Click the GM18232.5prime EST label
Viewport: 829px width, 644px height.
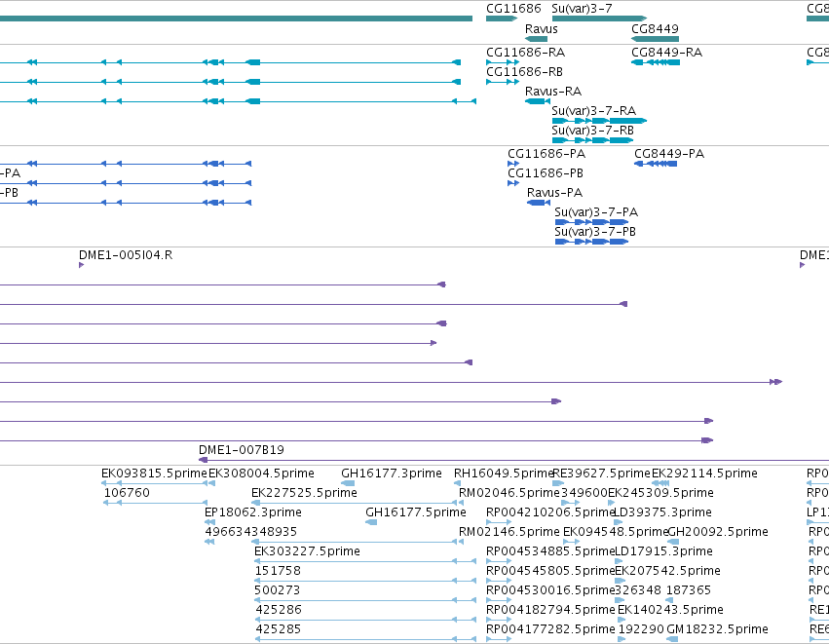click(x=717, y=629)
